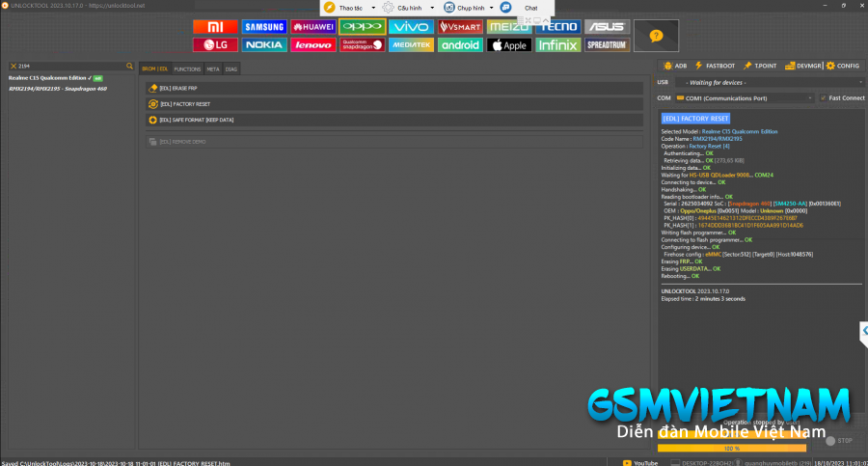Open the T.POINT tool

pyautogui.click(x=760, y=66)
